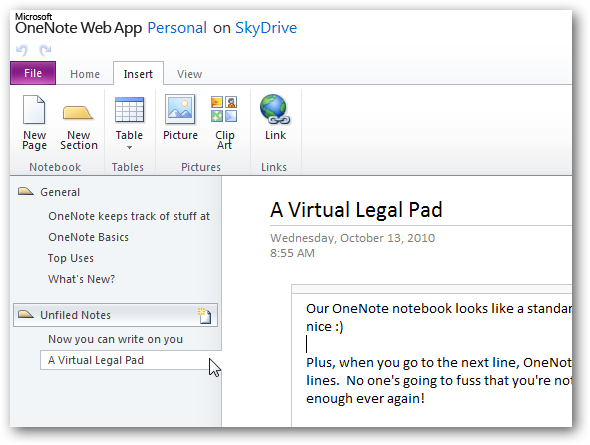Insert a Picture

[180, 118]
